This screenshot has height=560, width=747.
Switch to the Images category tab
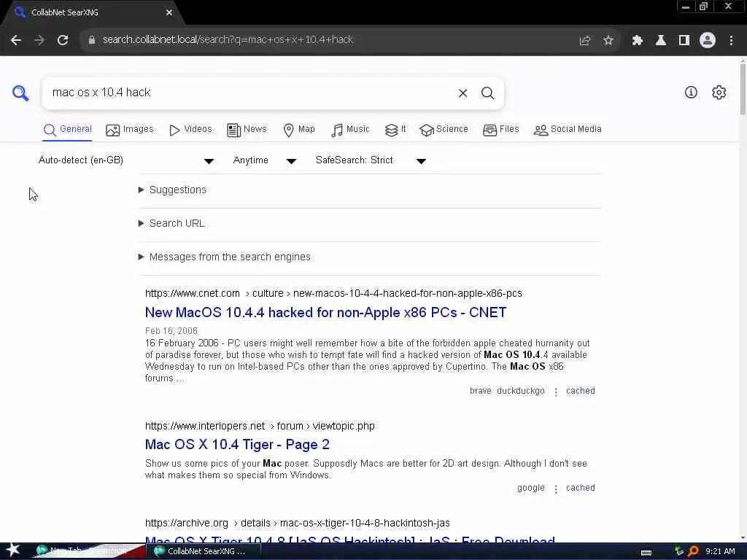point(130,130)
